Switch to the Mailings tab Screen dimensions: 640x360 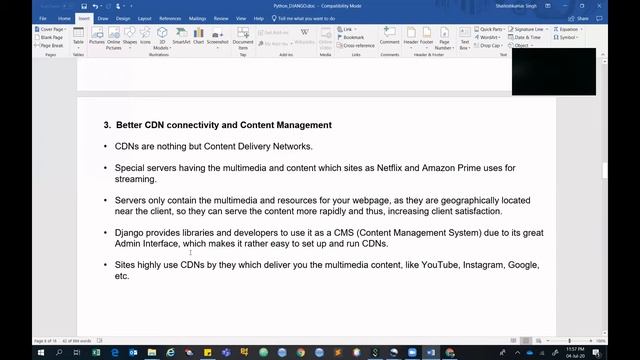point(198,18)
